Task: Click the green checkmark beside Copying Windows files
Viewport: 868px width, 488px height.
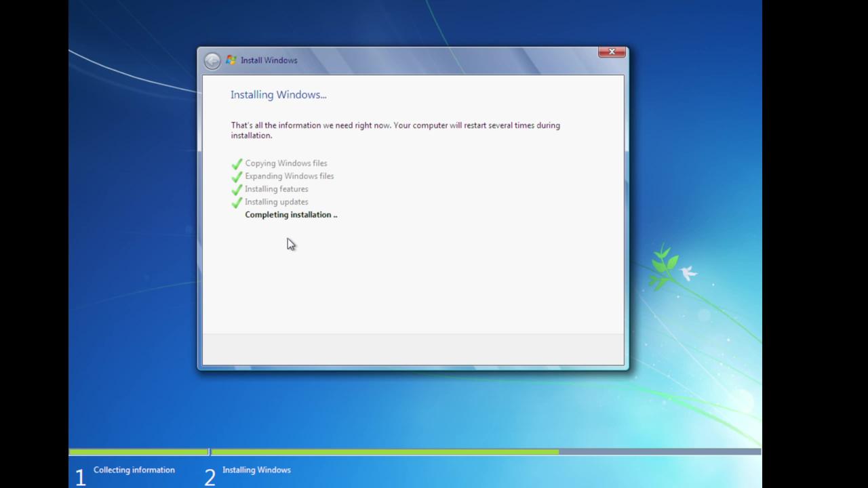Action: (x=237, y=163)
